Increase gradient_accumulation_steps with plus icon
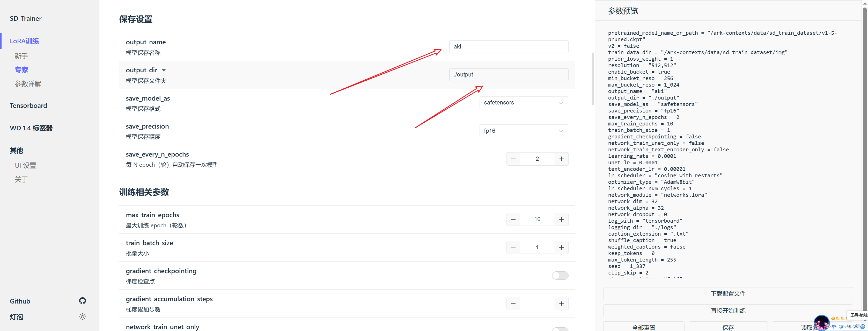 (561, 304)
